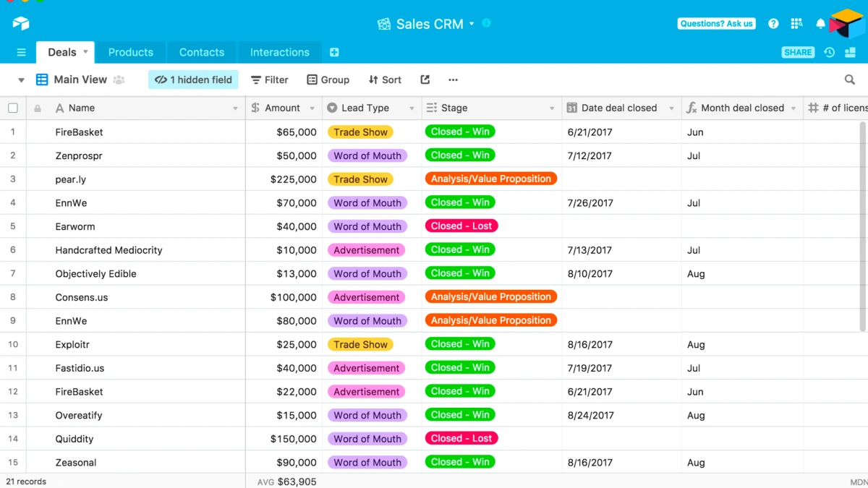This screenshot has width=868, height=488.
Task: Switch to the Products table tab
Action: pyautogui.click(x=130, y=52)
